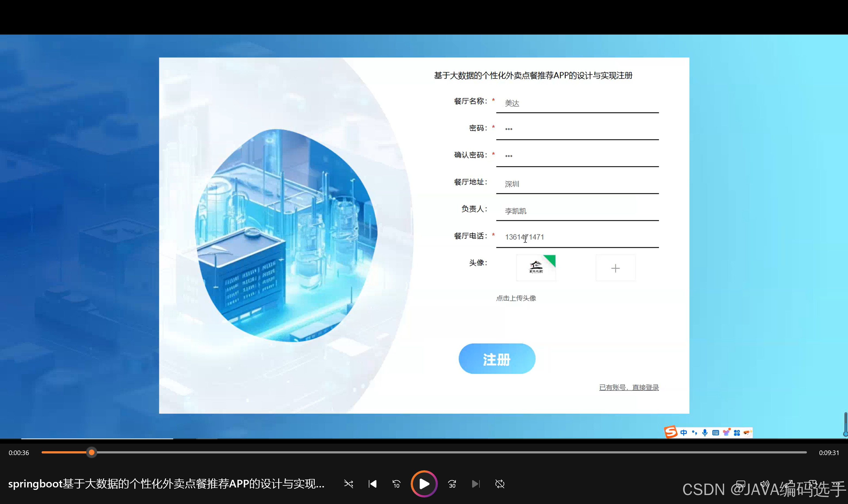
Task: Open the volume control
Action: point(765,484)
